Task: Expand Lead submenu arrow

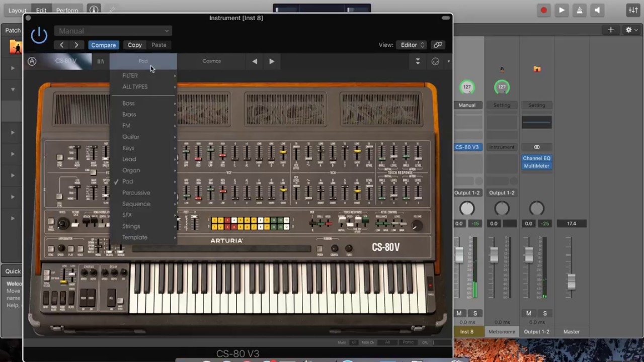Action: 175,159
